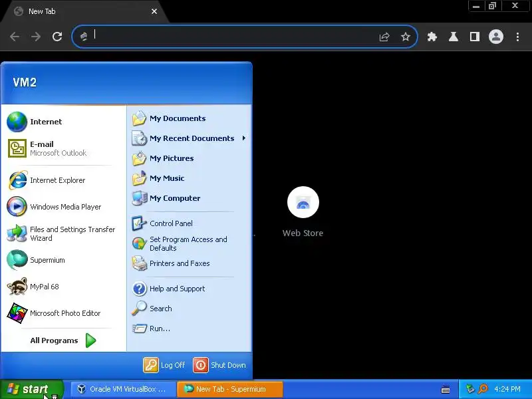
Task: Open My Pictures folder
Action: [189, 158]
